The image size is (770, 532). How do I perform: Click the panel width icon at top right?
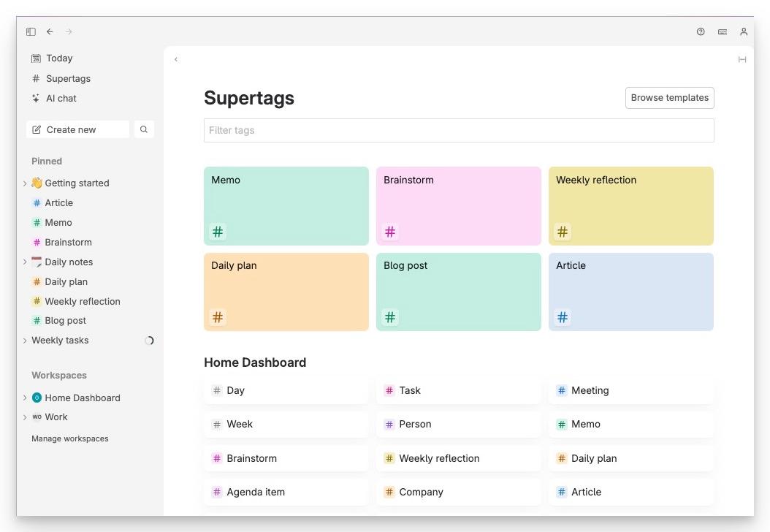pyautogui.click(x=742, y=59)
